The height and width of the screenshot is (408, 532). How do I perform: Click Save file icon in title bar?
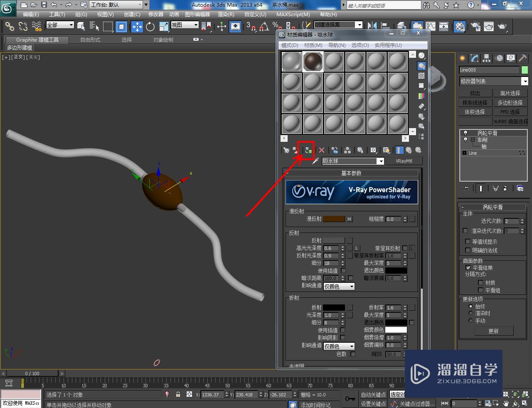point(44,5)
